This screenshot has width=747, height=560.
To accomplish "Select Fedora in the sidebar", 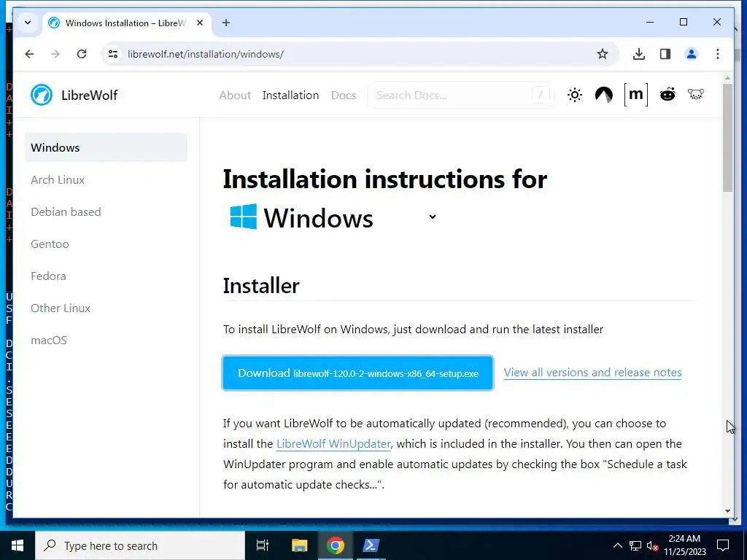I will click(48, 276).
